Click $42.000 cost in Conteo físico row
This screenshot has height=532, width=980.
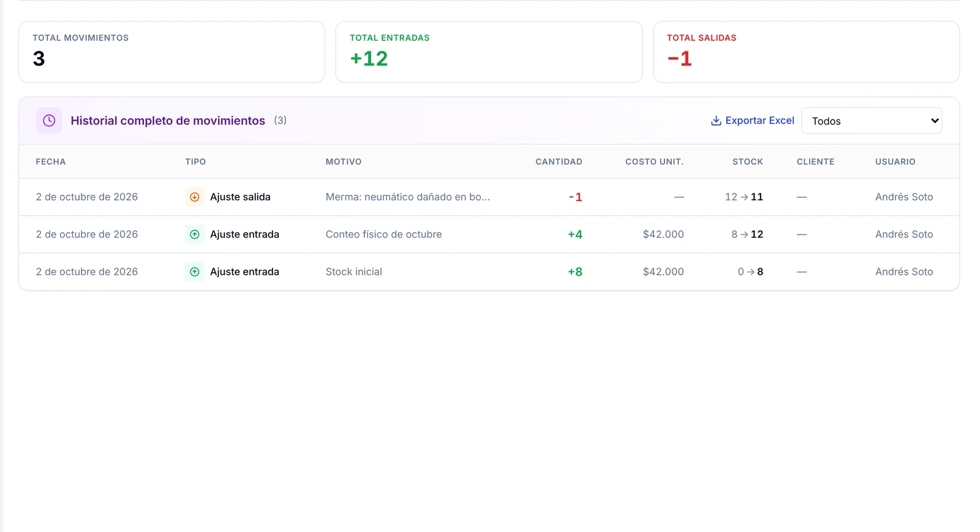pos(663,234)
